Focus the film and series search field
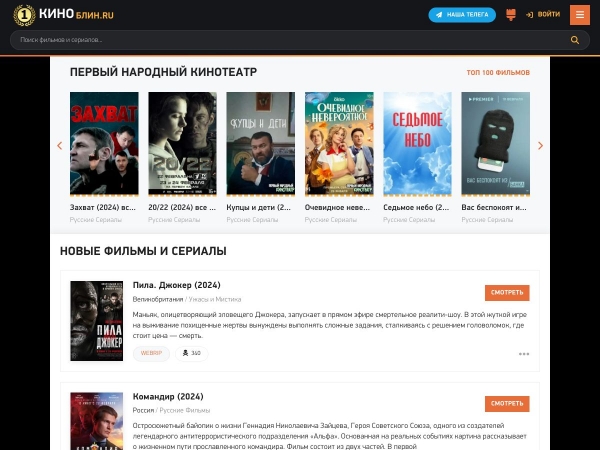 [x=300, y=40]
